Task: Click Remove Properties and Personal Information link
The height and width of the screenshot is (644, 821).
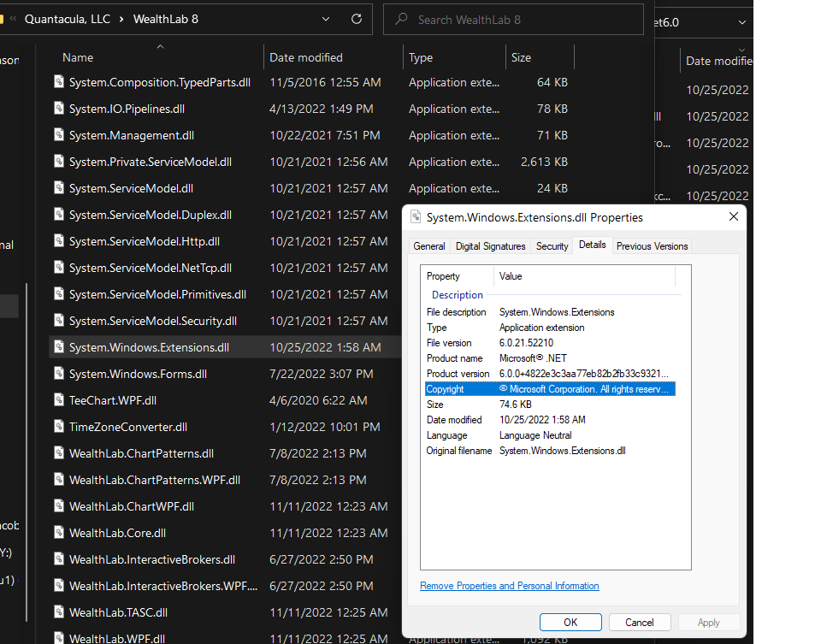Action: [x=510, y=585]
